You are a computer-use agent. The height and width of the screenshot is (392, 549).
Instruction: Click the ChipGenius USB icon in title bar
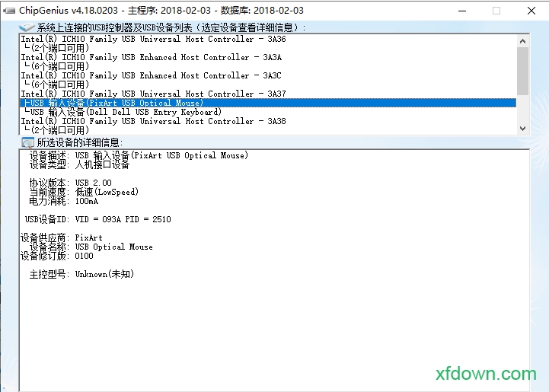(10, 11)
